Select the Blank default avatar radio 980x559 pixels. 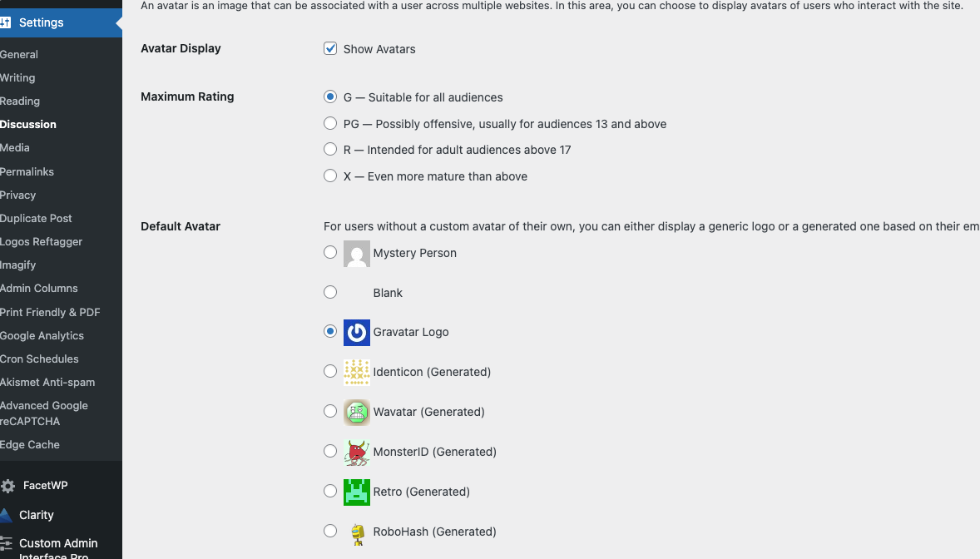[x=330, y=292]
